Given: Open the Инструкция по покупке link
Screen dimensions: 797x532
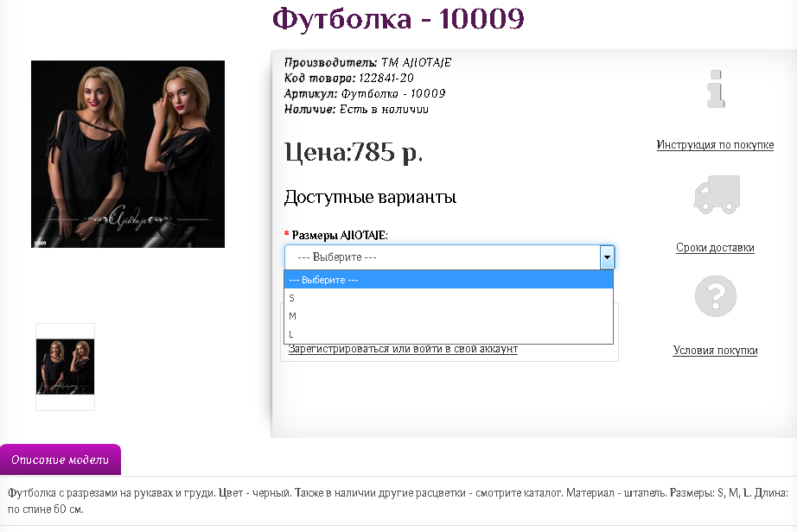Looking at the screenshot, I should pyautogui.click(x=715, y=145).
